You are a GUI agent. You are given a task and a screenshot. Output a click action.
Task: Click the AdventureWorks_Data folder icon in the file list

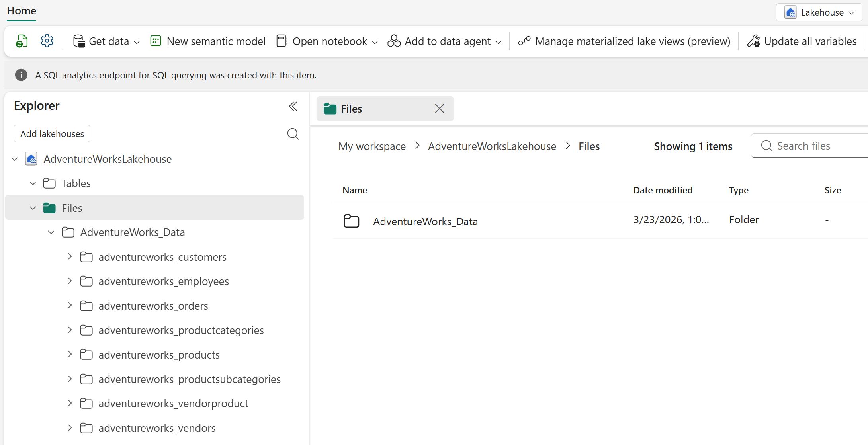(x=352, y=221)
